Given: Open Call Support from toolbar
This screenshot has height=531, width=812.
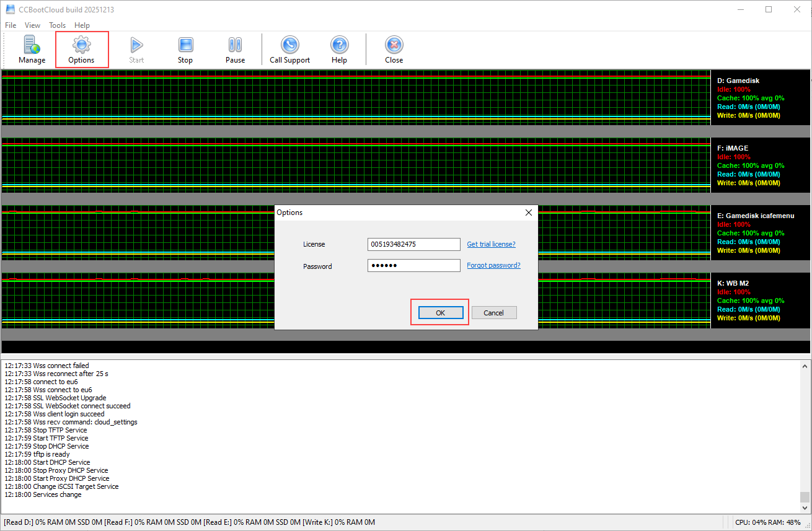Looking at the screenshot, I should click(289, 45).
